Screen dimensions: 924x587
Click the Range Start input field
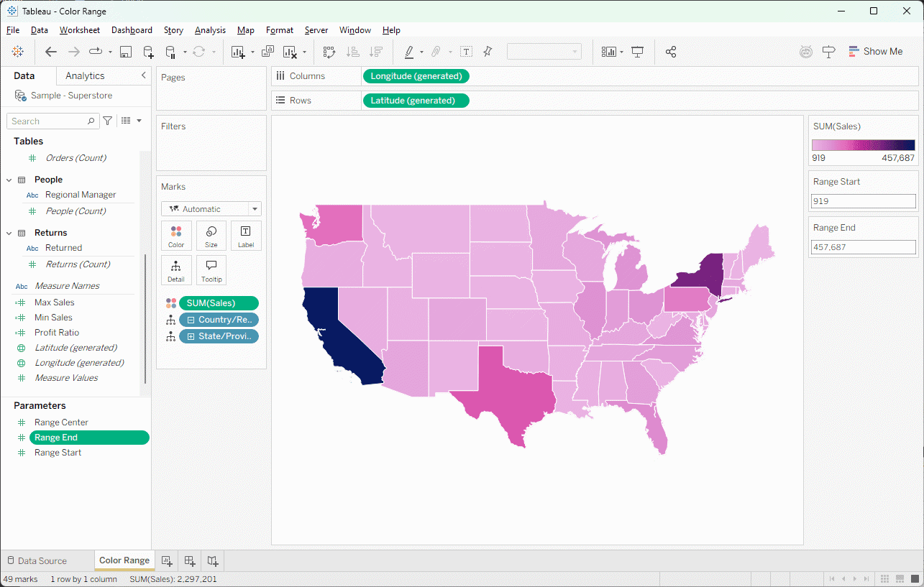(864, 201)
